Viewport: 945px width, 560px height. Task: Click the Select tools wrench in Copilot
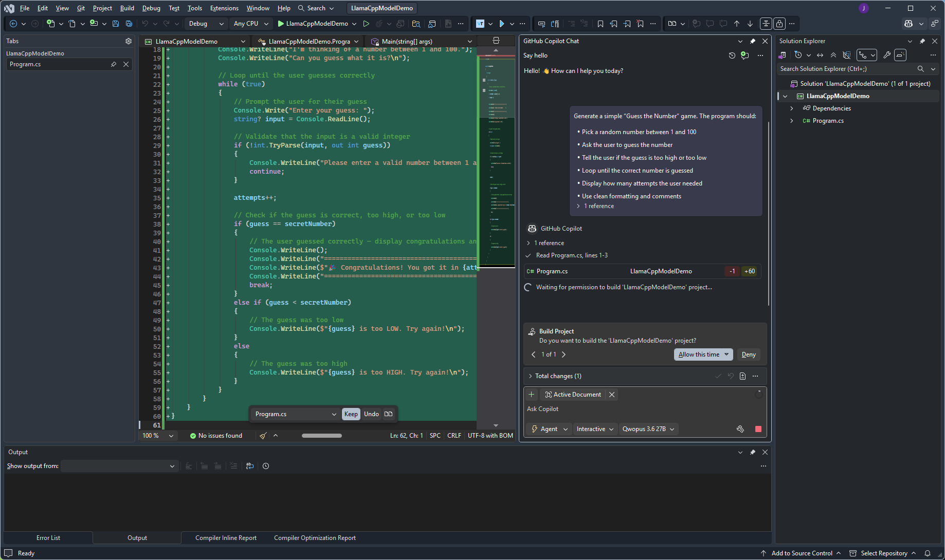[740, 429]
